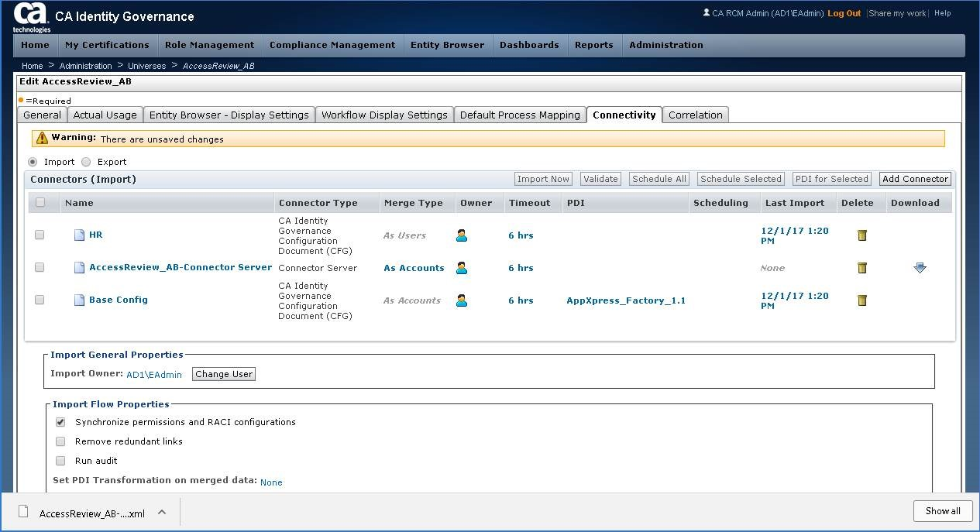Click the downloaded XML file icon
The width and height of the screenshot is (980, 532).
[24, 512]
